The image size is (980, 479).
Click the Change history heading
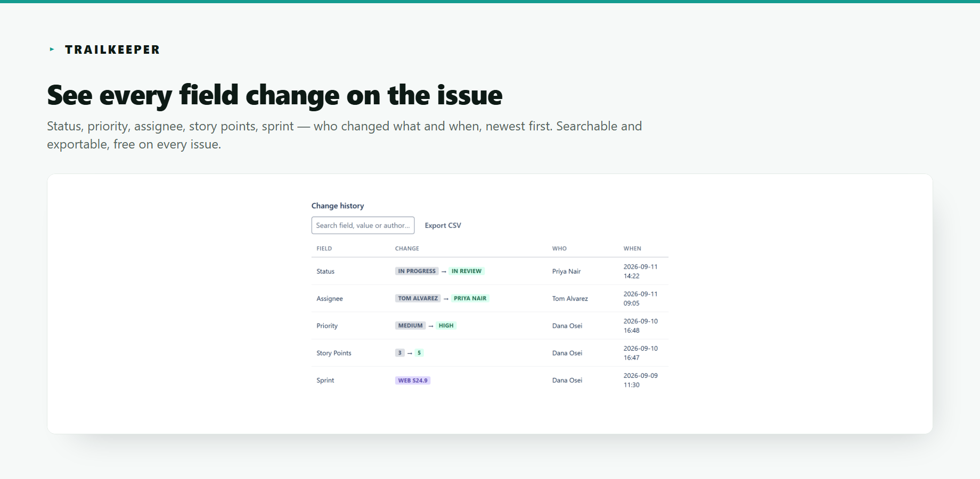(338, 205)
